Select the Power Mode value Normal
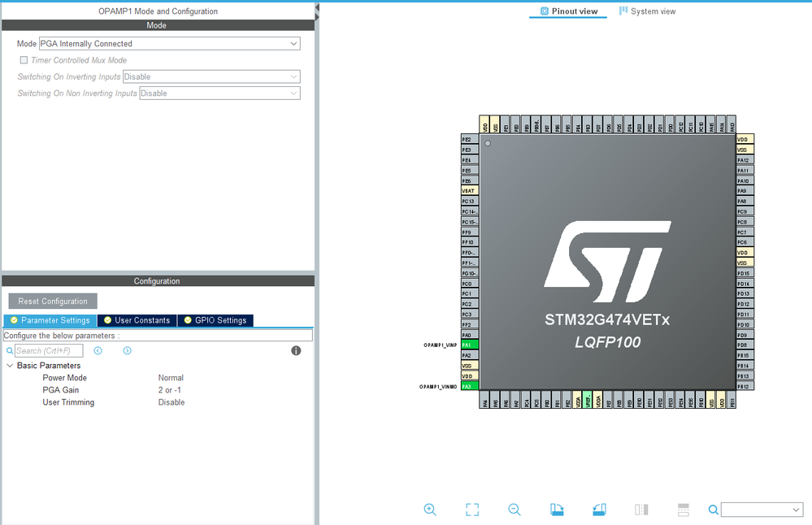812x525 pixels. [x=171, y=378]
